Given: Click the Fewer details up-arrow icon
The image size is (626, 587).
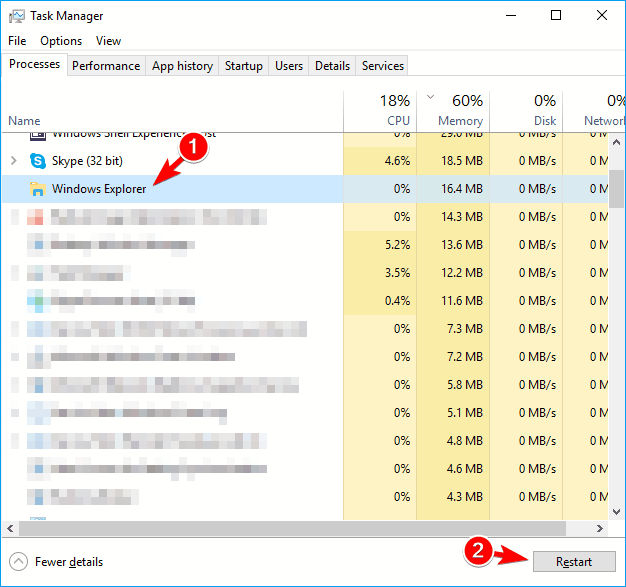Looking at the screenshot, I should coord(18,562).
